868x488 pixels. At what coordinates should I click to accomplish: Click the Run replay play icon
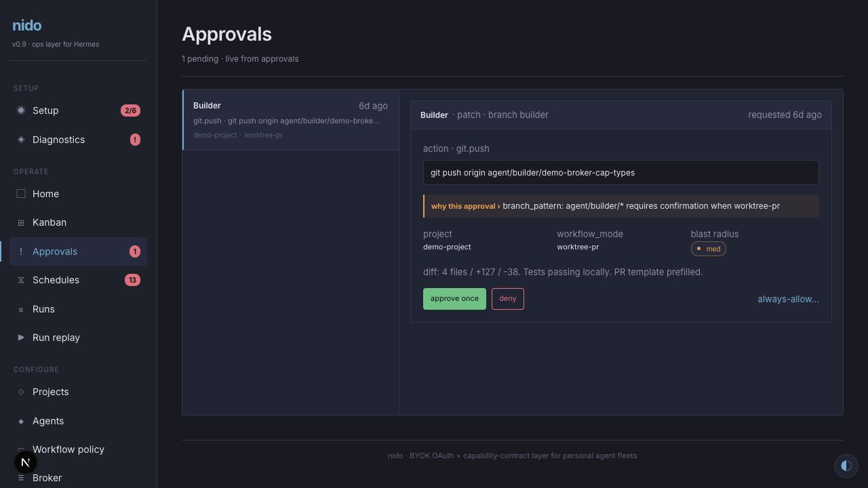tap(21, 338)
